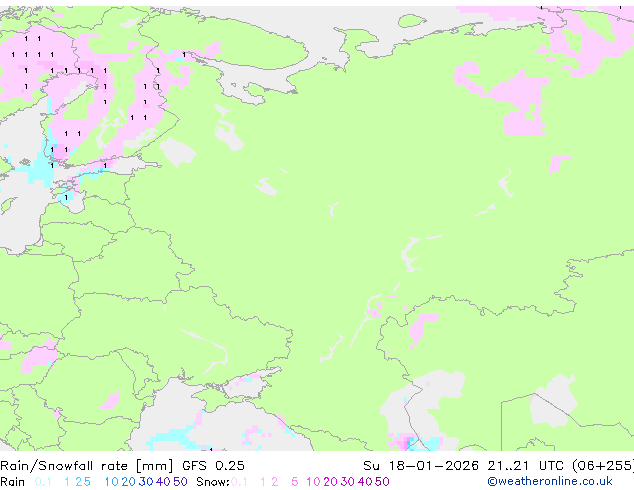Select the Rain legend 0.1 value
Image resolution: width=634 pixels, height=490 pixels.
pos(43,482)
